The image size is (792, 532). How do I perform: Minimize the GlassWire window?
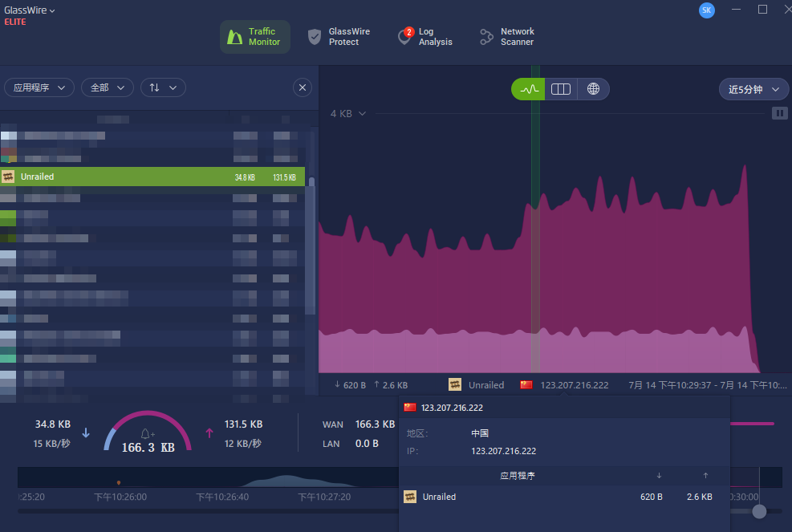point(737,10)
